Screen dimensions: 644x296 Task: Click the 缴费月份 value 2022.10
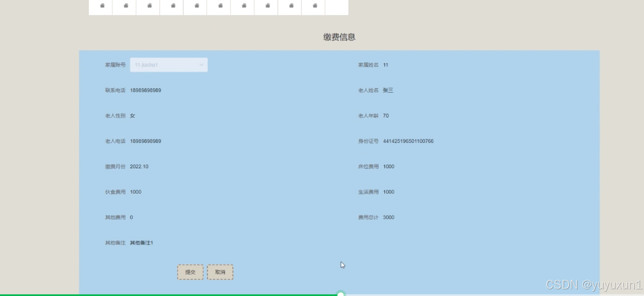pyautogui.click(x=139, y=167)
